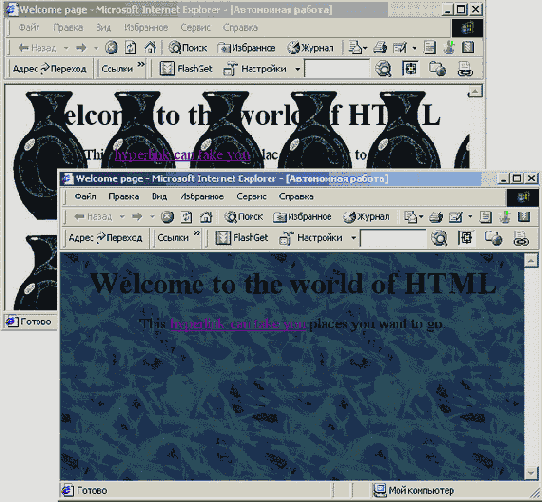Click Print icon in back window toolbar

click(x=380, y=48)
